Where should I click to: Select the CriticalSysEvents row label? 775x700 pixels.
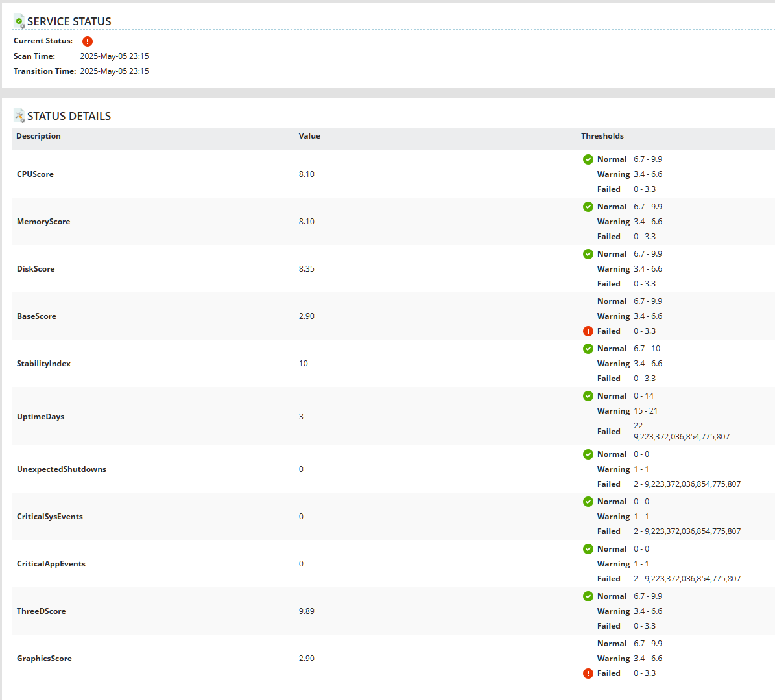coord(50,516)
